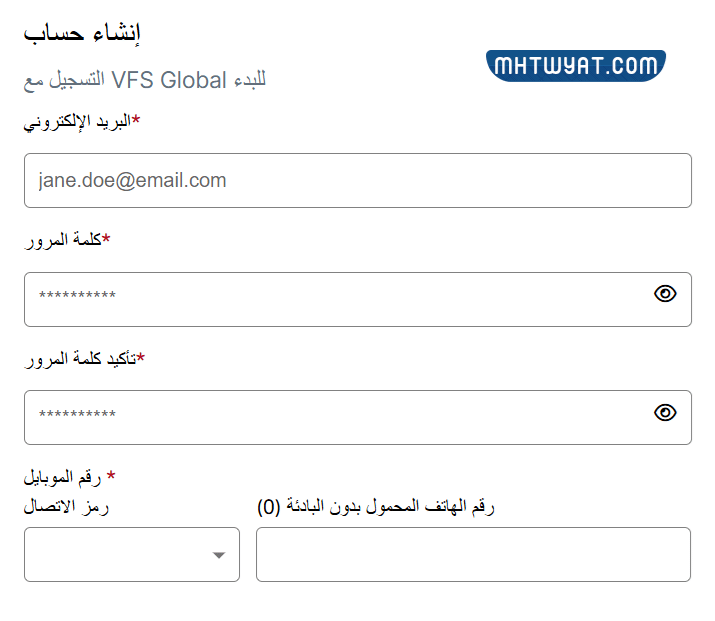Click the رقم الموبايل section label
This screenshot has width=715, height=621.
click(65, 476)
